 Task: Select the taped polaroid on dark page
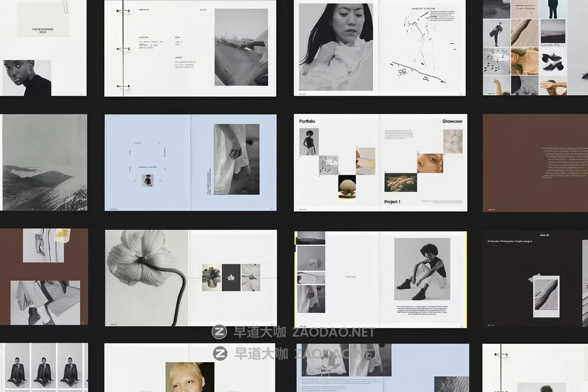tap(546, 293)
